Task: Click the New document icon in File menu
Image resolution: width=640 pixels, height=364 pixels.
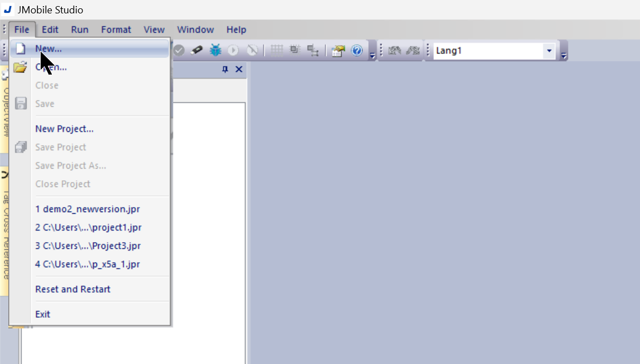Action: tap(21, 48)
